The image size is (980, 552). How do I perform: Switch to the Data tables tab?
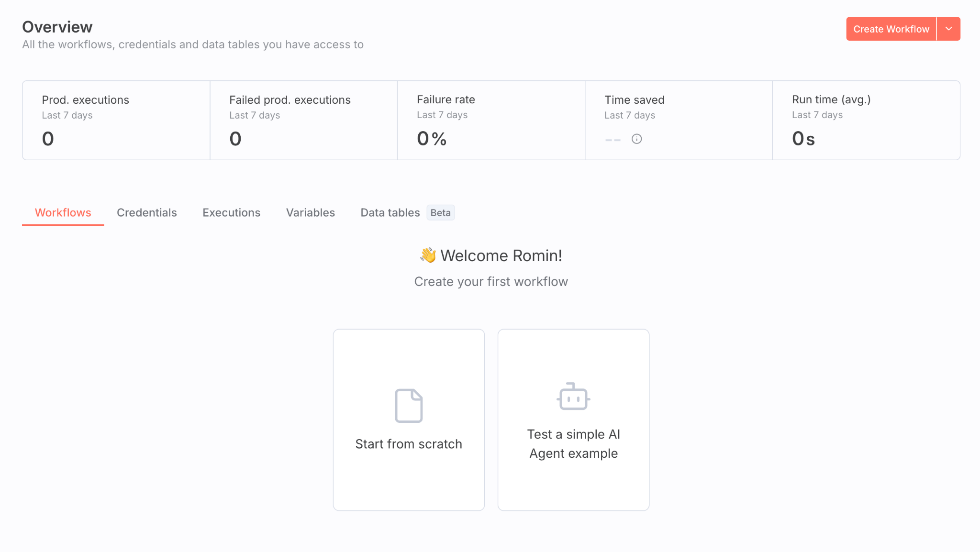(390, 212)
